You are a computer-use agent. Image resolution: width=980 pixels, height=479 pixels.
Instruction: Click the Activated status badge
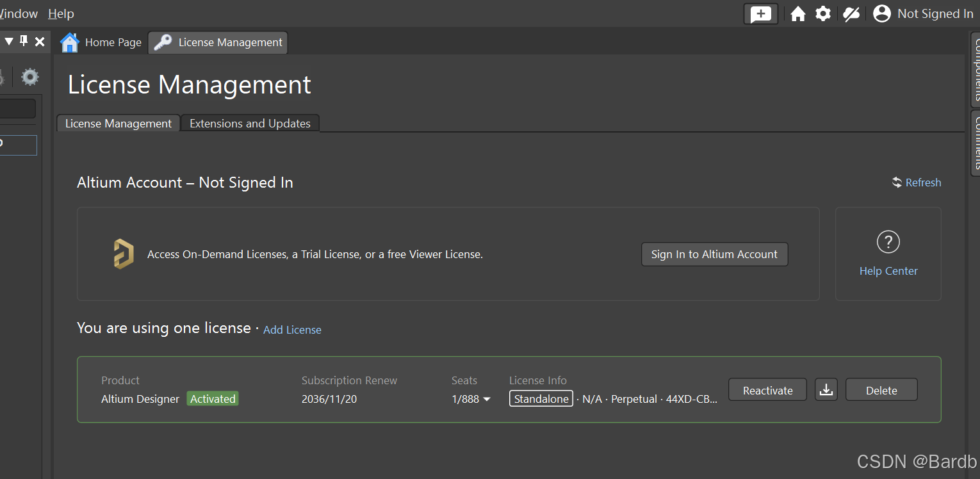pyautogui.click(x=213, y=399)
